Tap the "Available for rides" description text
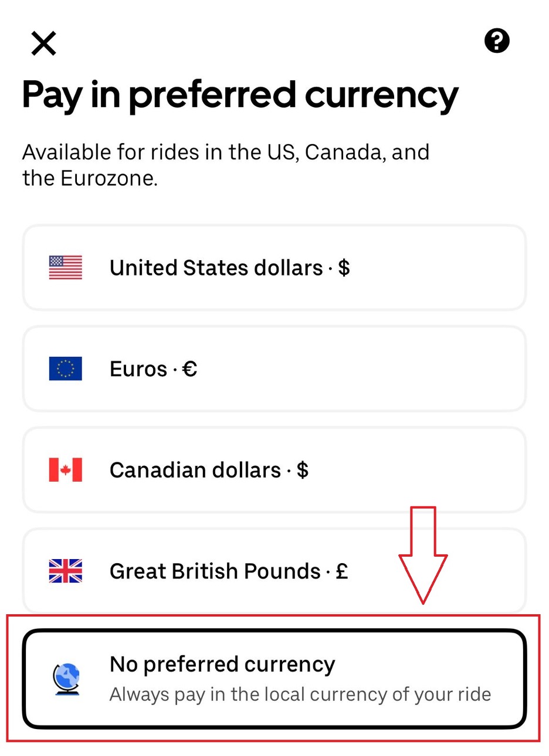 click(x=226, y=165)
